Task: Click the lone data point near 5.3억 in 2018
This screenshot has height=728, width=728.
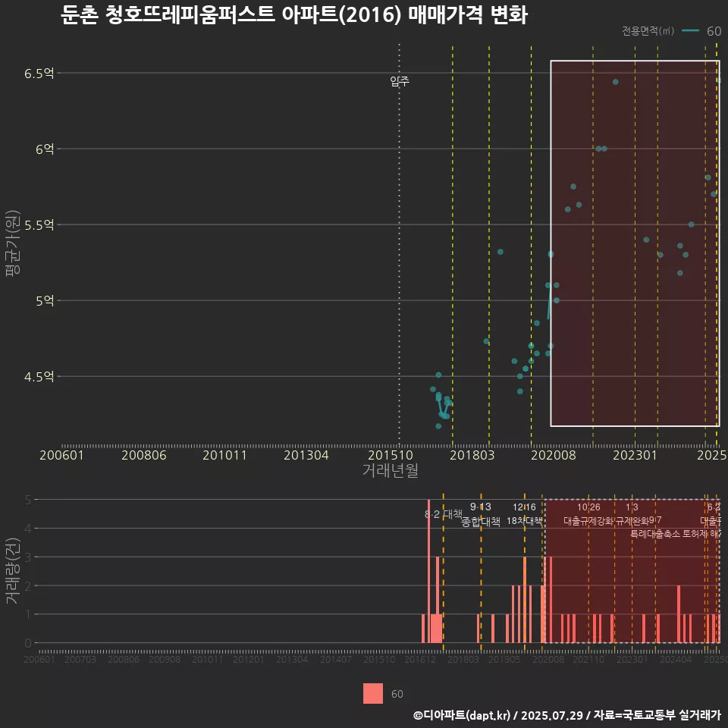Action: coord(500,252)
